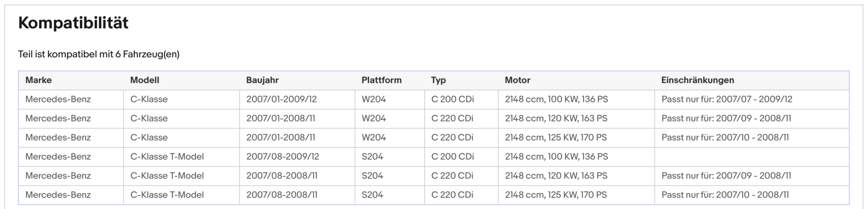Screen dimensions: 868x209
Task: Select Mercedes-Benz in the S204 170 PS row
Action: pyautogui.click(x=58, y=195)
